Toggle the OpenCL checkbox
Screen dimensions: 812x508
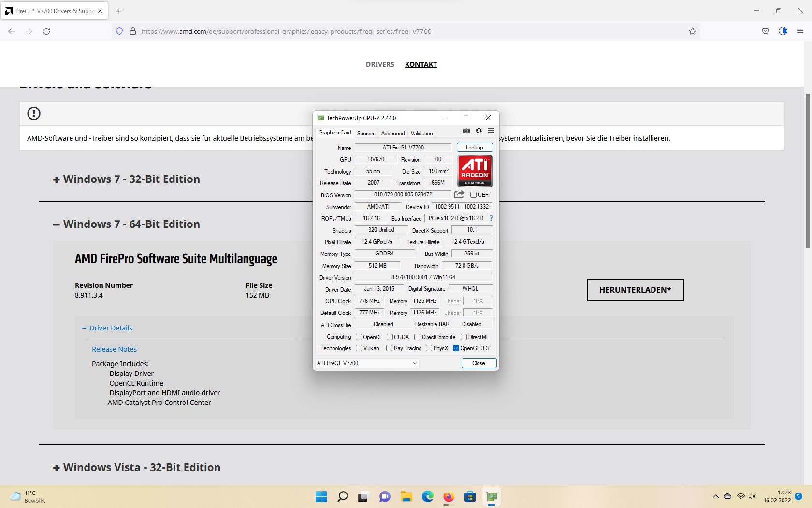click(x=359, y=337)
